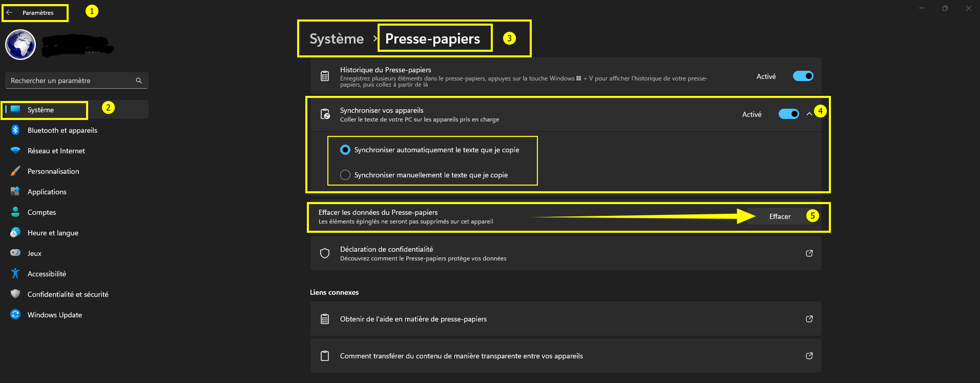Screen dimensions: 980x383
Task: Collapse the Synchroniser vos appareils section
Action: 809,114
